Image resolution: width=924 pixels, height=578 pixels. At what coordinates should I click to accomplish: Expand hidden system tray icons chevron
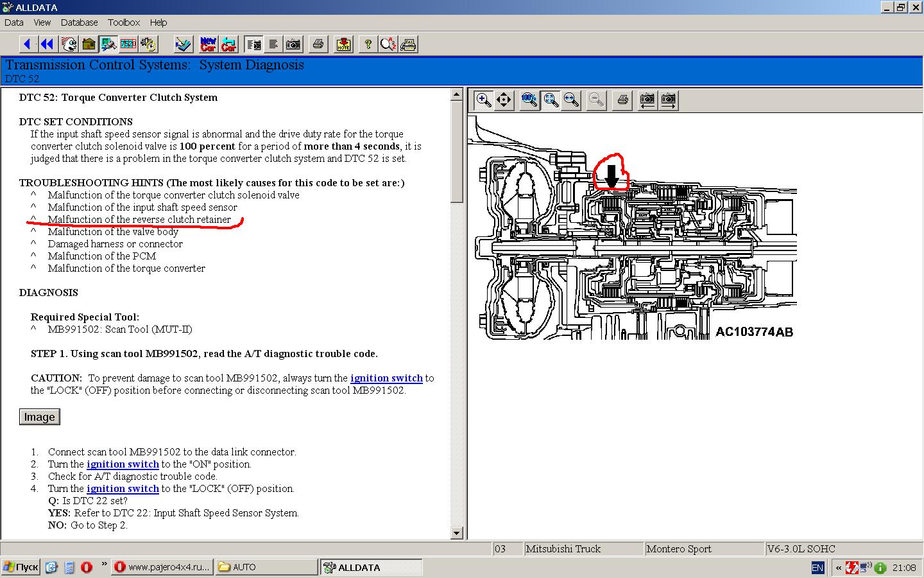[x=838, y=568]
